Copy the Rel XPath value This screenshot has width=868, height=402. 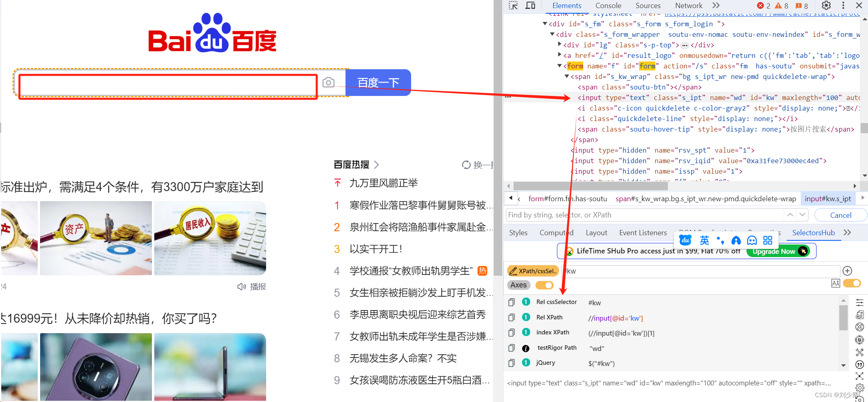pos(512,317)
